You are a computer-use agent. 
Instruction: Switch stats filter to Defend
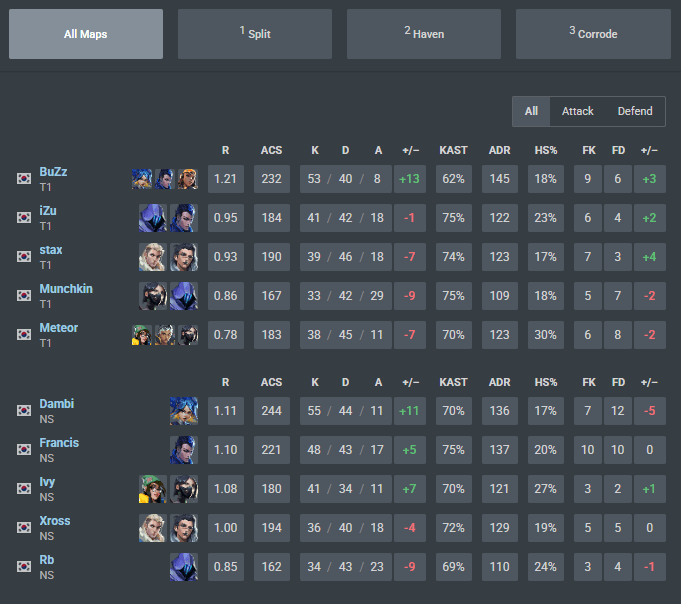635,112
